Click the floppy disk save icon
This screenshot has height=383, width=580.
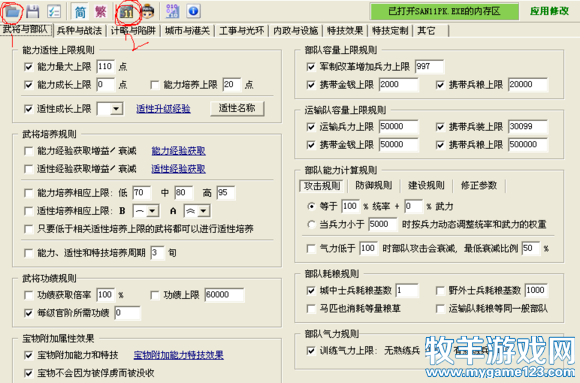coord(33,12)
